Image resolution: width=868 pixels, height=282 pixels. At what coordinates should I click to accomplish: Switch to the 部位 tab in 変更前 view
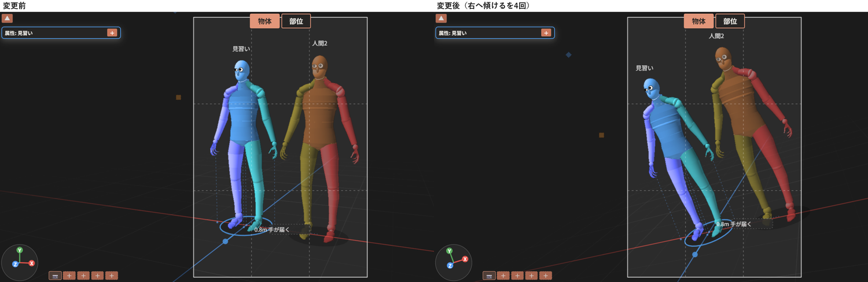pos(296,21)
